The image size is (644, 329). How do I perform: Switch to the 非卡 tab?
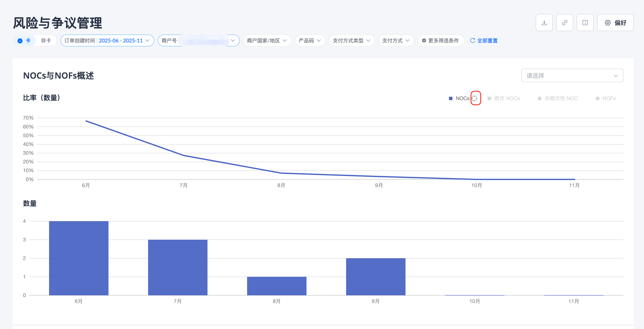click(46, 40)
